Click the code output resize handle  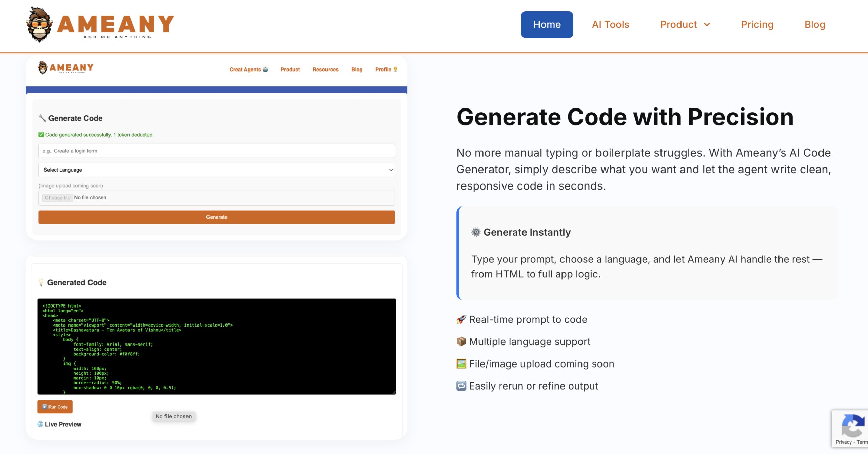(394, 392)
